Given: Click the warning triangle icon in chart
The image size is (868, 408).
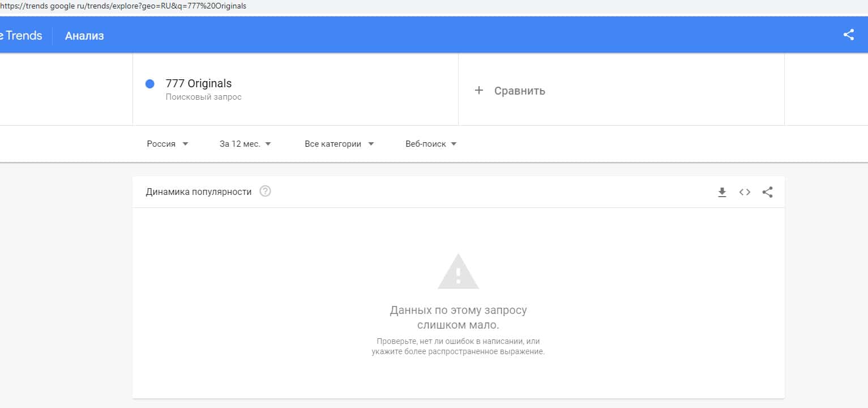Looking at the screenshot, I should pyautogui.click(x=459, y=271).
